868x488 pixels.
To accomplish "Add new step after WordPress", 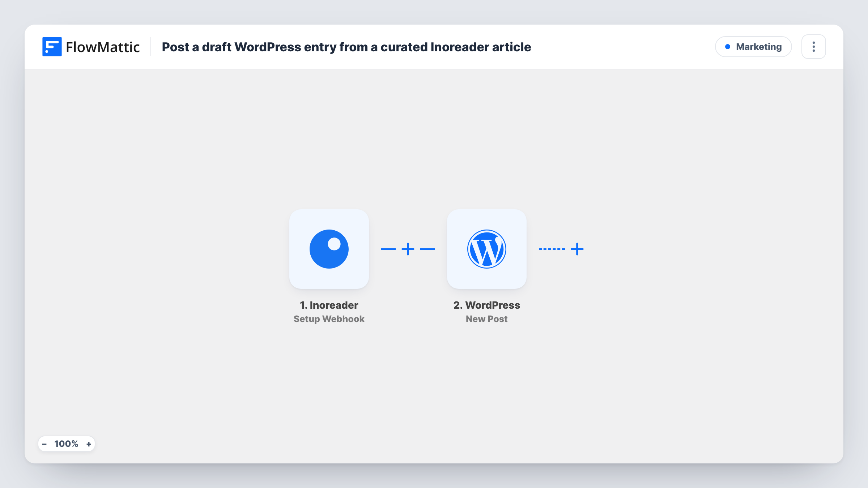I will (x=577, y=249).
